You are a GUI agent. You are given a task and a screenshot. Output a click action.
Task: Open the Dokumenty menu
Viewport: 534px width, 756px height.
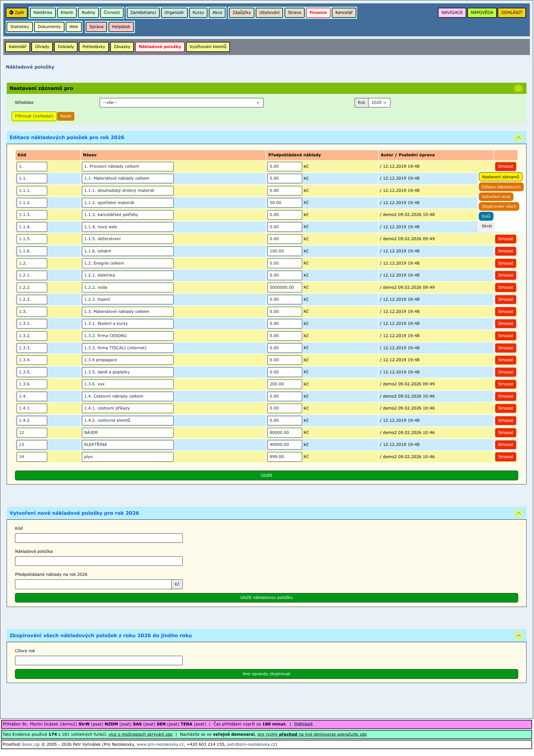click(x=49, y=27)
